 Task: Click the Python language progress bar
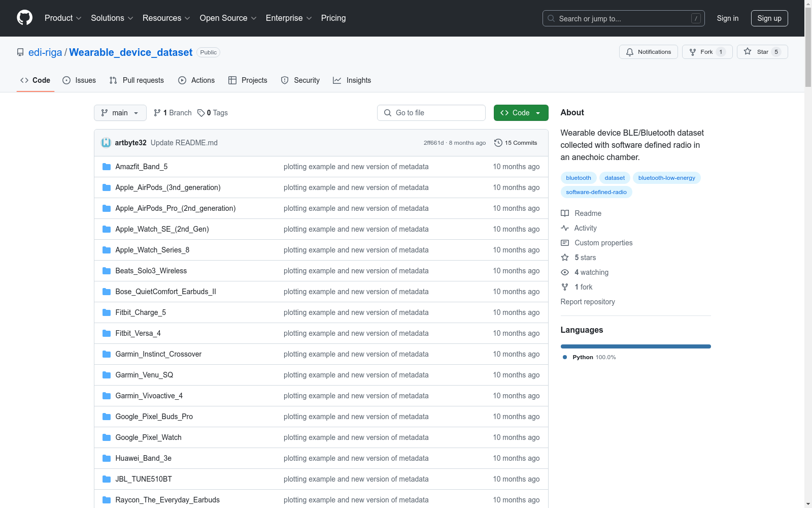point(636,346)
